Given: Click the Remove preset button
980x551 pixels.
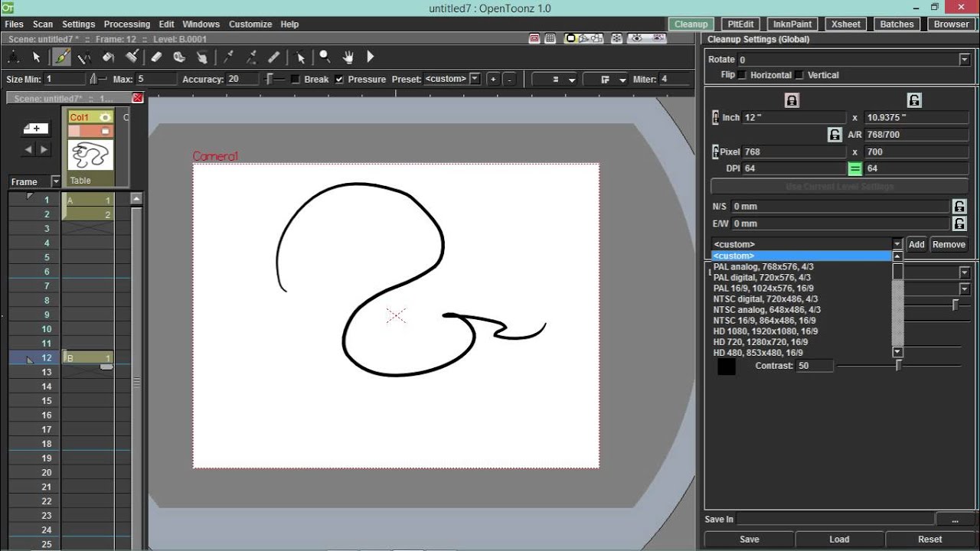Looking at the screenshot, I should pyautogui.click(x=949, y=245).
